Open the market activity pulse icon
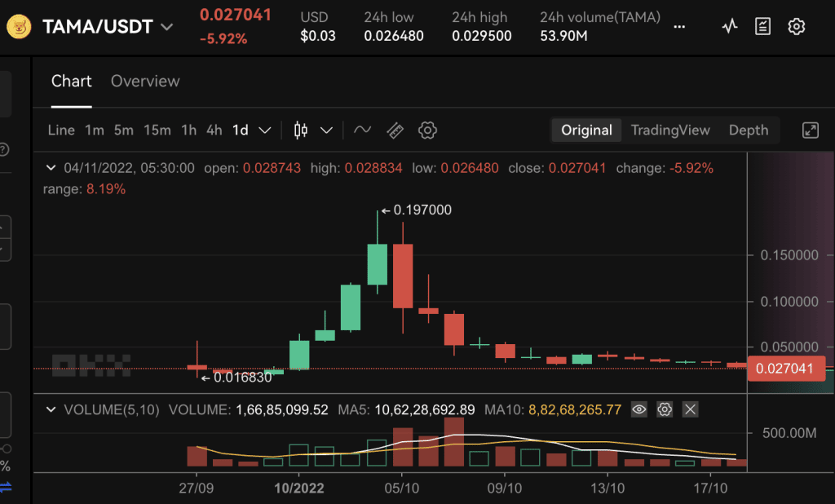 (x=730, y=27)
